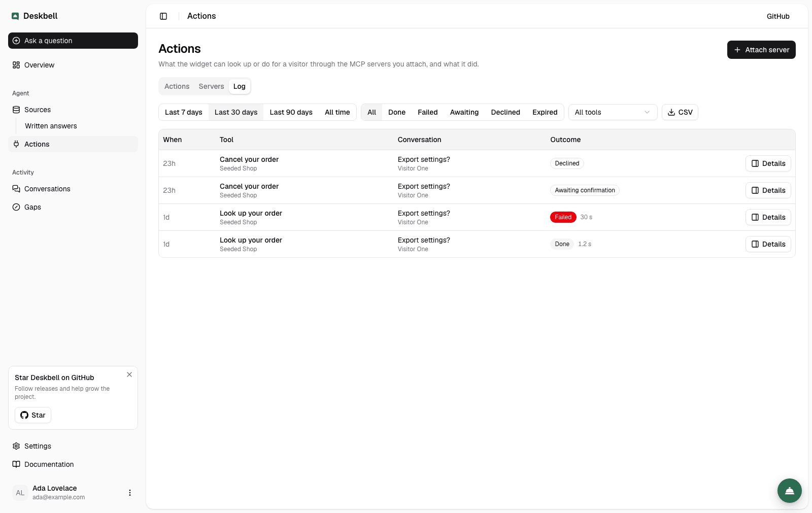Select the All outcomes filter
Screen dimensions: 812x513
tap(372, 112)
